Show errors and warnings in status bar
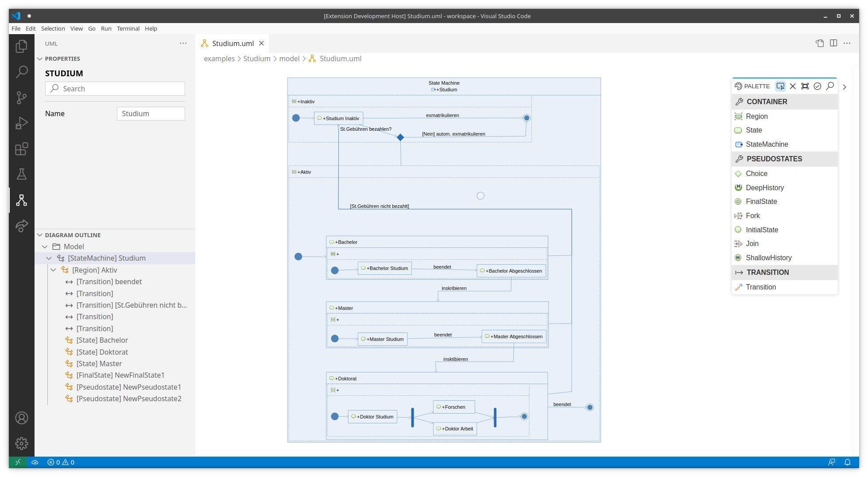 pos(61,462)
